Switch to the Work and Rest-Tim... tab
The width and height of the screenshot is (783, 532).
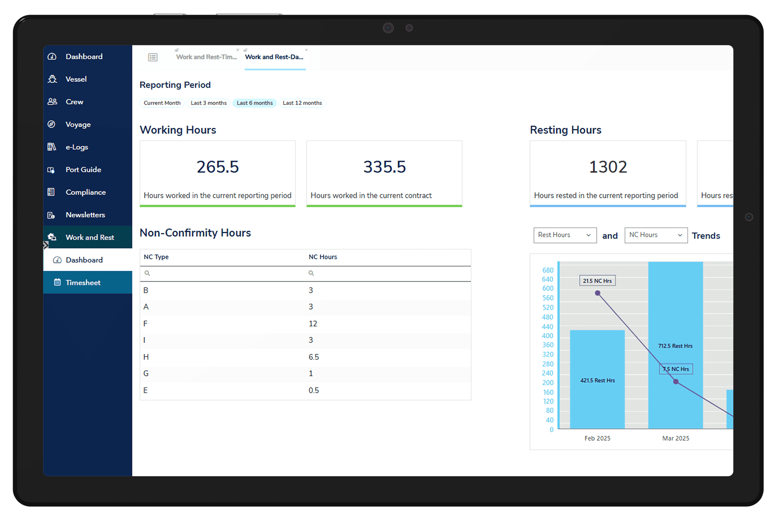pos(207,57)
